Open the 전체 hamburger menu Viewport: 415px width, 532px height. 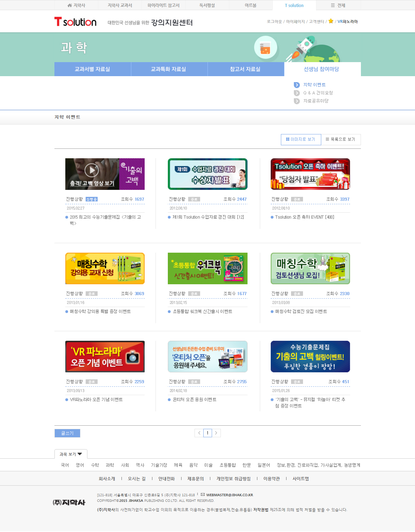click(x=332, y=5)
